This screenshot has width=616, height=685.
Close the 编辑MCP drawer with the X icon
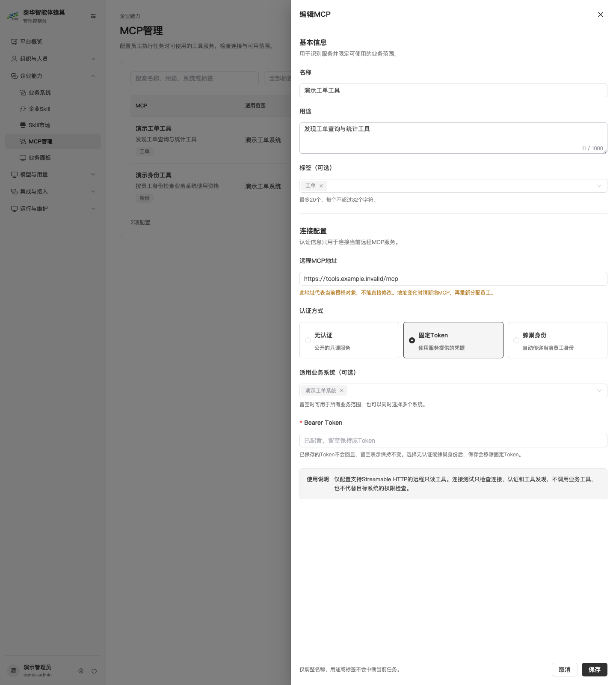601,15
